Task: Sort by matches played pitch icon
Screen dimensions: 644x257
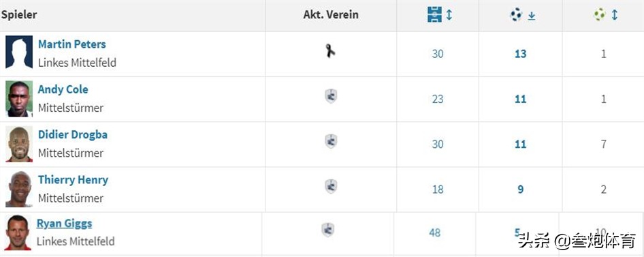Action: [434, 15]
